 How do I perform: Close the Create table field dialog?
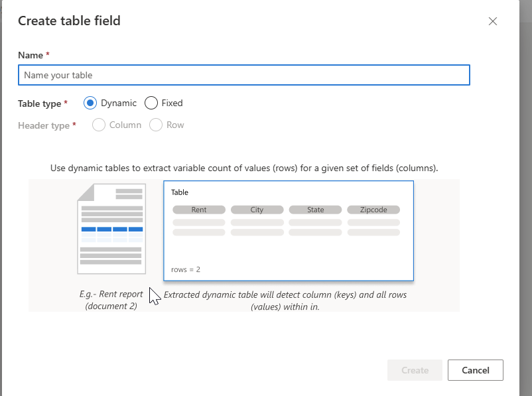493,21
